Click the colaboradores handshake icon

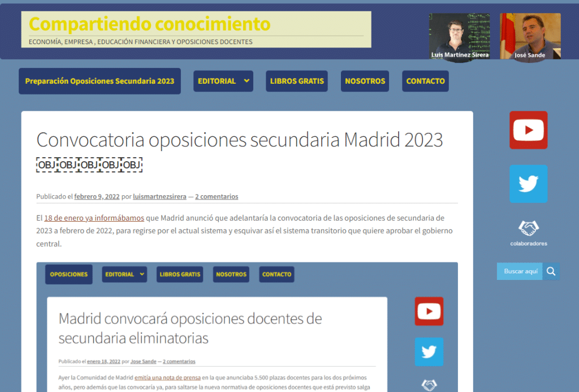point(528,229)
